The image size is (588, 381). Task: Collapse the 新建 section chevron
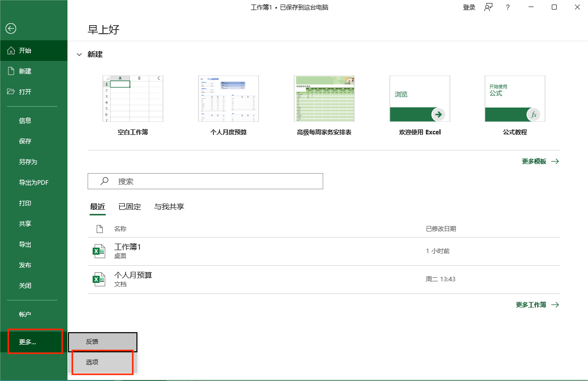pos(79,54)
